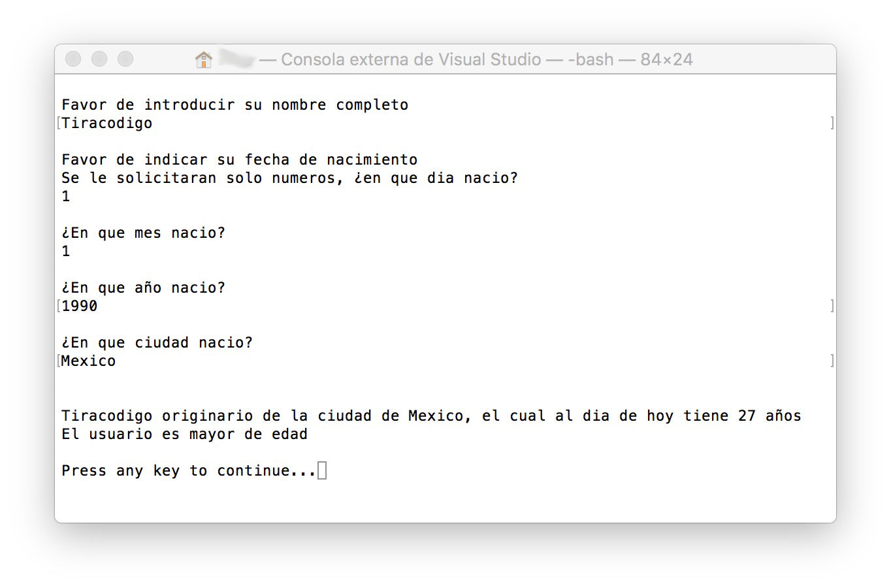Click the "Favor de introducir su nombre completo" prompt

tap(235, 105)
